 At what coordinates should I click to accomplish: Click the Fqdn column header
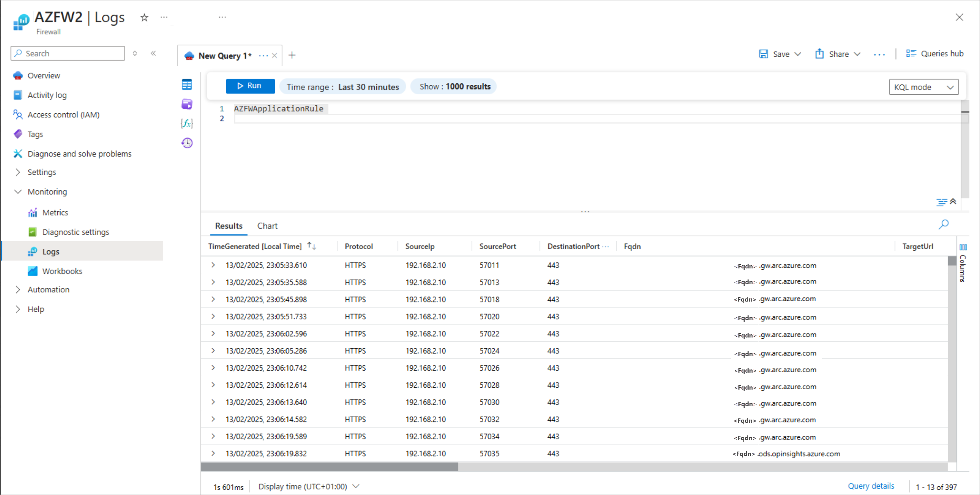click(632, 246)
